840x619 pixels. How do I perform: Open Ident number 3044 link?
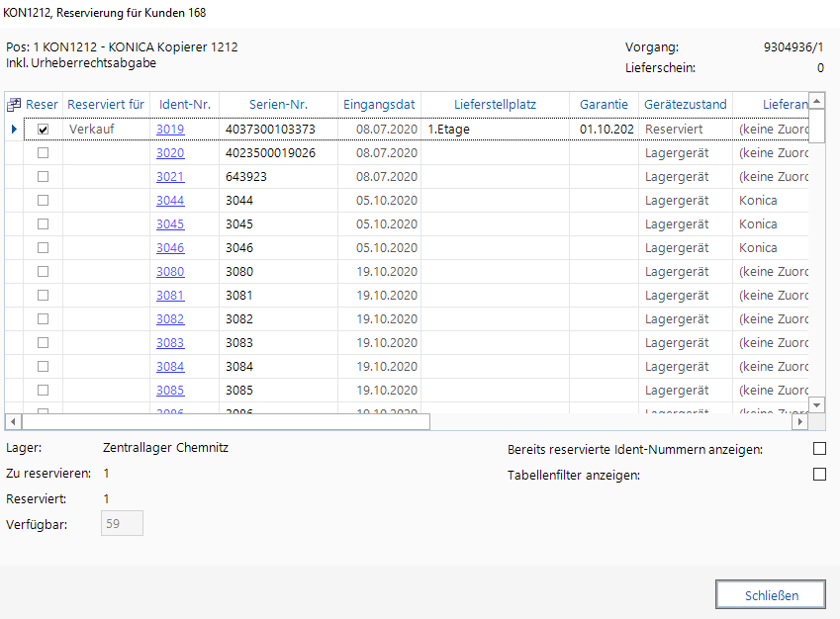[x=170, y=201]
